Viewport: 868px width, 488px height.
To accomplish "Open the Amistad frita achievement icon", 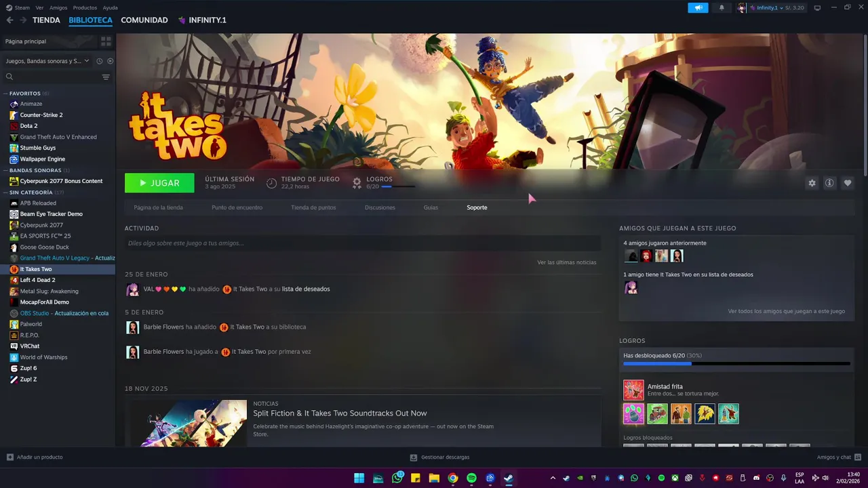I will pyautogui.click(x=633, y=390).
